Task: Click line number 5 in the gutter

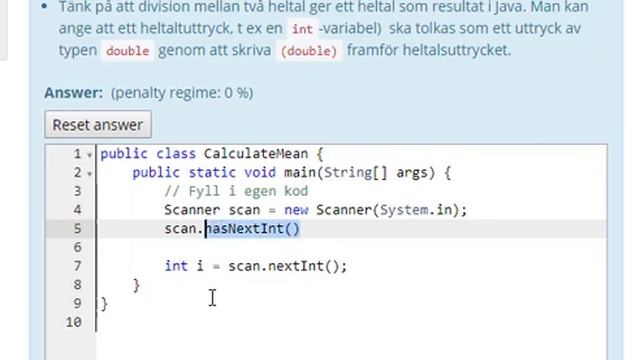Action: pyautogui.click(x=78, y=229)
